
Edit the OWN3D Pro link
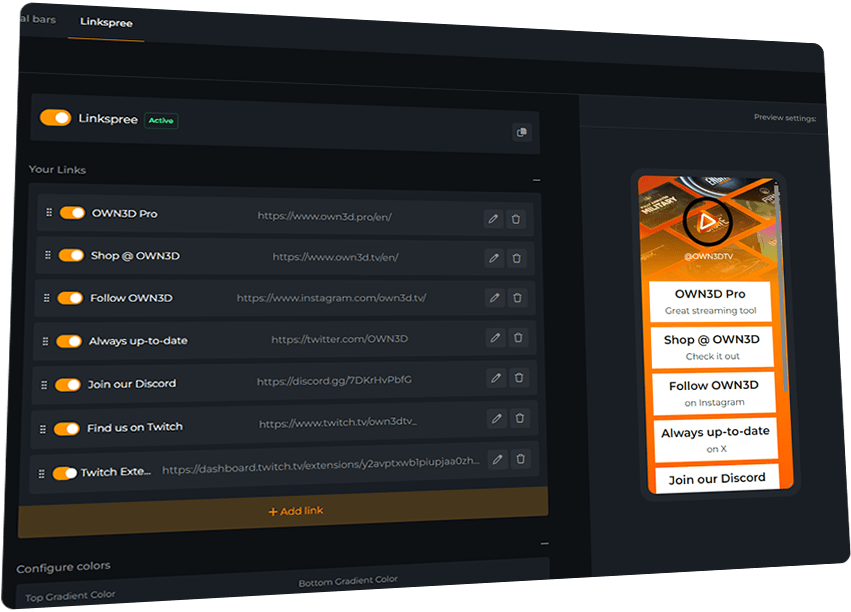(x=493, y=219)
